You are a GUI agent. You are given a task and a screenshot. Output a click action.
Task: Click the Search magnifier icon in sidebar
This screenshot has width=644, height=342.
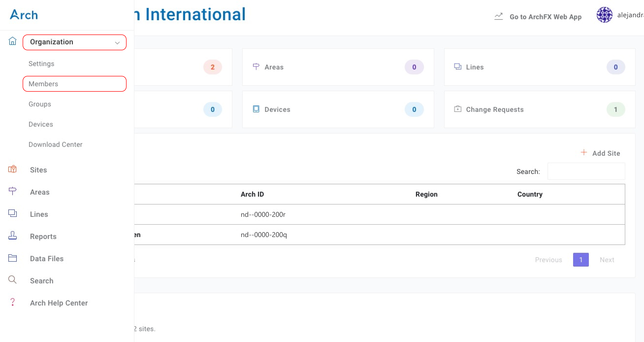tap(12, 280)
